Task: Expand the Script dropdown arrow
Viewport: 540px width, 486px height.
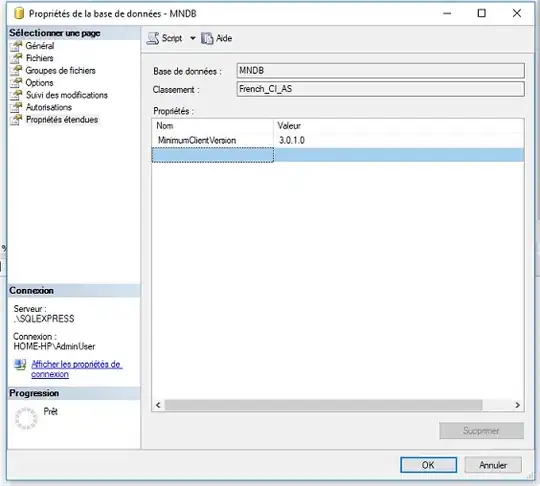Action: tap(193, 38)
